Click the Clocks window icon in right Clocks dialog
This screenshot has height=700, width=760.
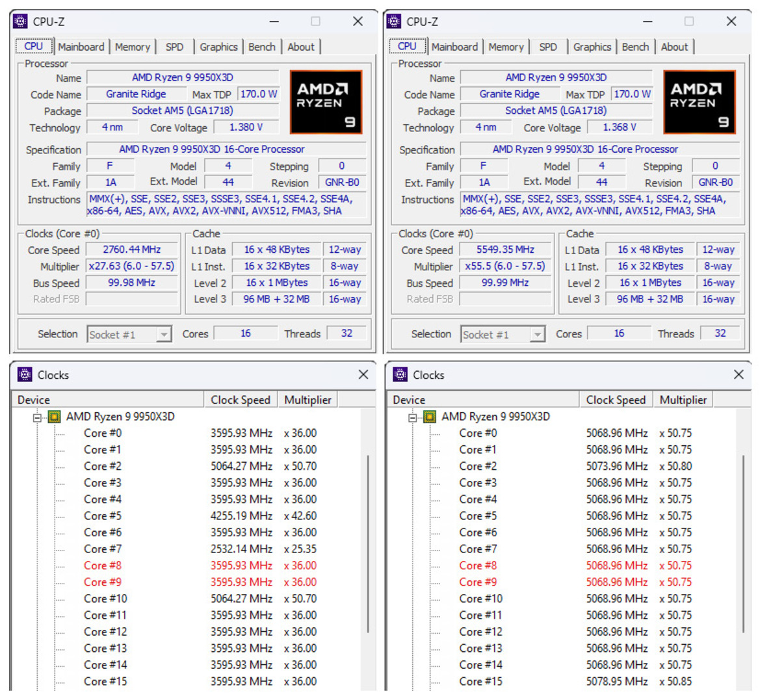[x=400, y=374]
